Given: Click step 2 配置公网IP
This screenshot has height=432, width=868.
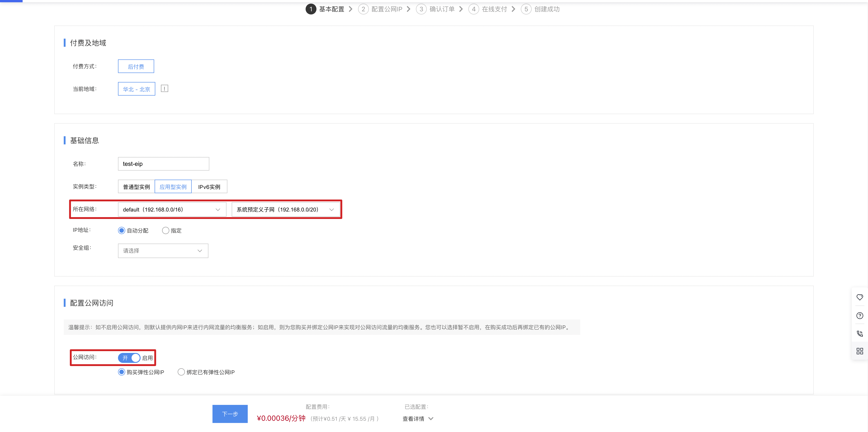Looking at the screenshot, I should click(x=380, y=9).
